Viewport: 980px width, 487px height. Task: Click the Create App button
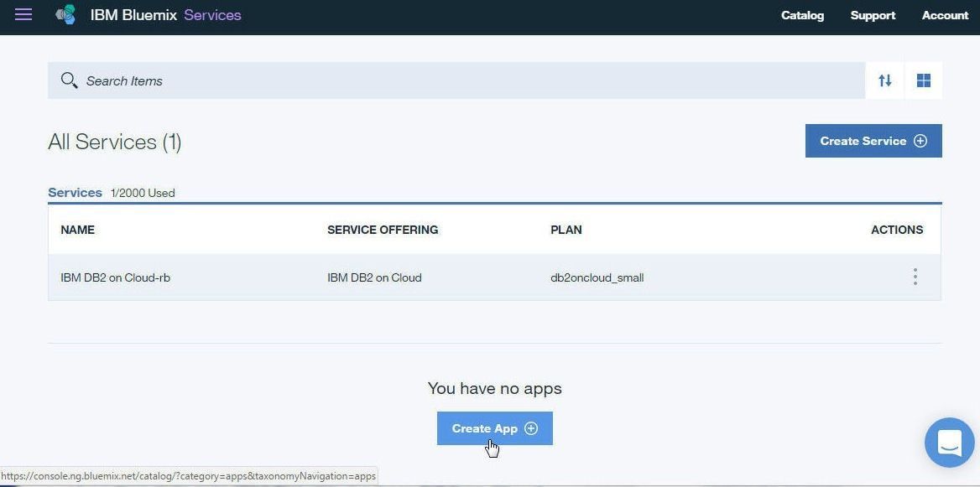(x=494, y=428)
